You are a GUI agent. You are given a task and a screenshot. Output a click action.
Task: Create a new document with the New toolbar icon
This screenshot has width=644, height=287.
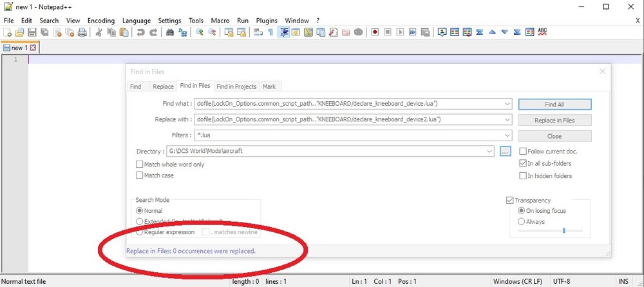pos(7,32)
